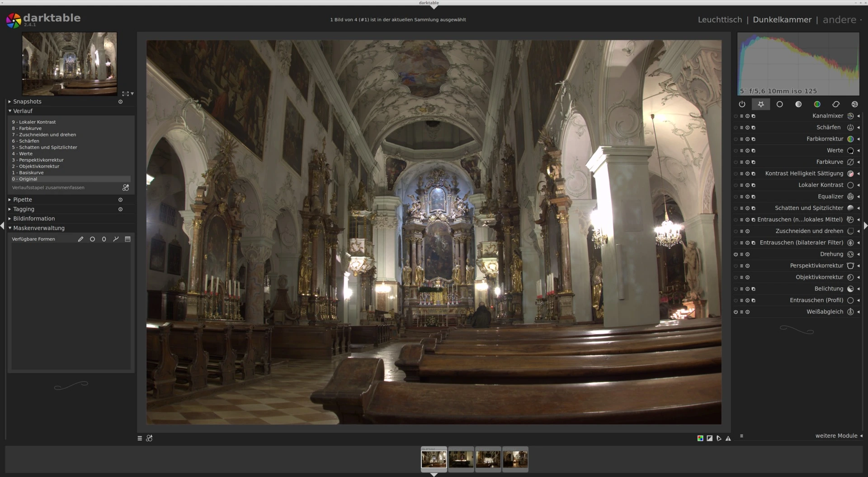Collapse the Verlauf panel
Image resolution: width=868 pixels, height=477 pixels.
[23, 111]
